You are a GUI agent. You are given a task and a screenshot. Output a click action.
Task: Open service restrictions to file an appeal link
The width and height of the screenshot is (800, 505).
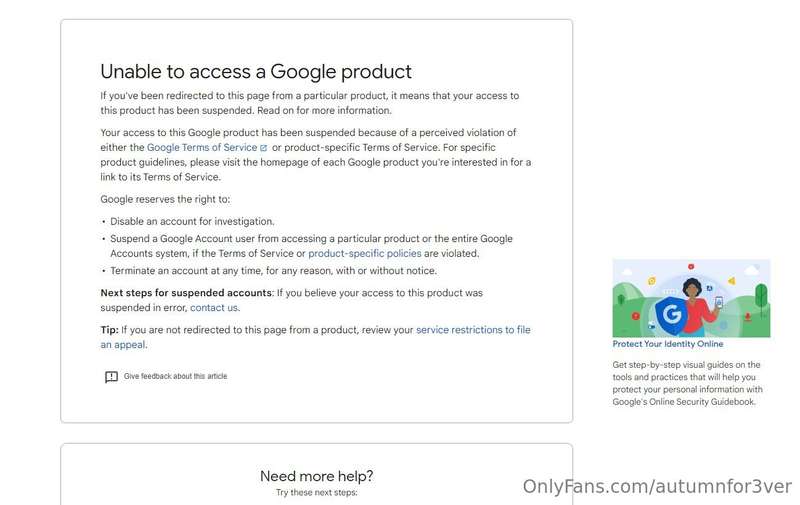(473, 330)
